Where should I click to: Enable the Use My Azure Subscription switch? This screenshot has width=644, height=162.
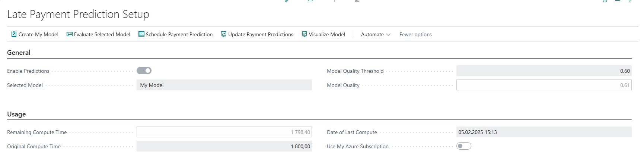click(x=463, y=146)
